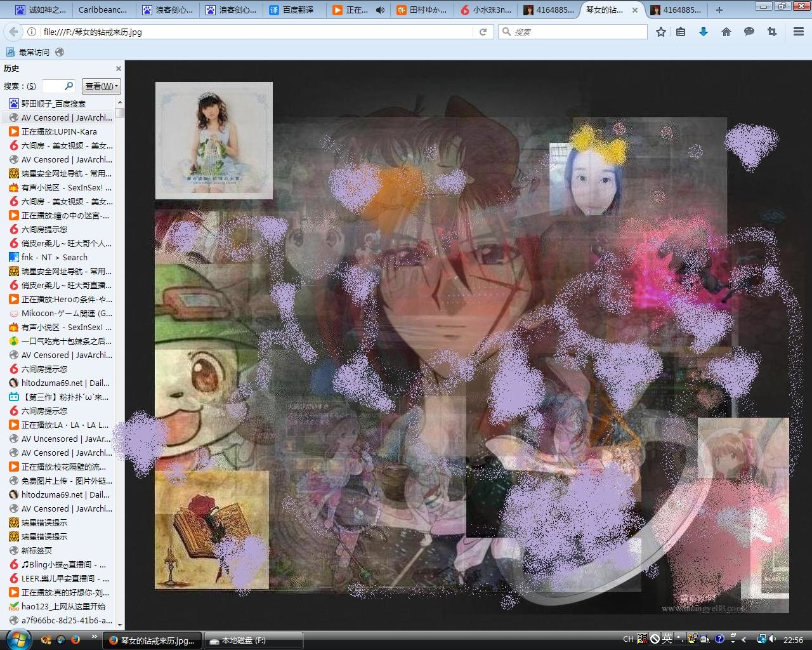Image resolution: width=812 pixels, height=650 pixels.
Task: Click the browser search box
Action: (x=573, y=32)
